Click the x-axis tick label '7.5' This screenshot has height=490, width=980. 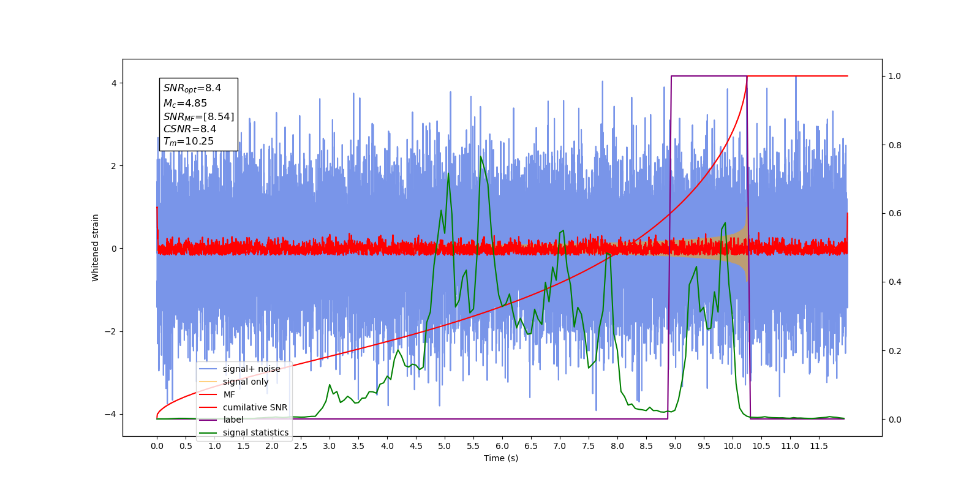(x=589, y=446)
